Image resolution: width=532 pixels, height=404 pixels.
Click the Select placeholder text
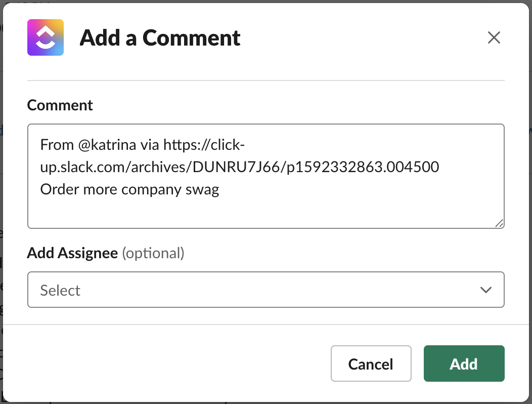(60, 290)
